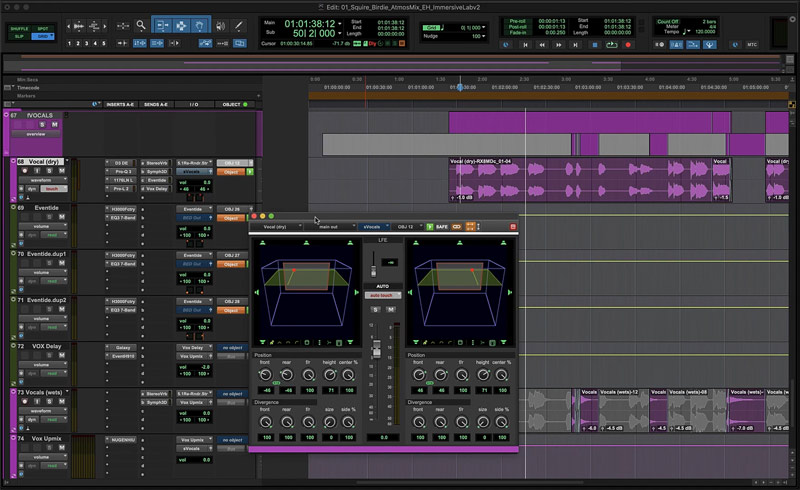Click the Record button in transport
This screenshot has width=800, height=490.
click(628, 44)
